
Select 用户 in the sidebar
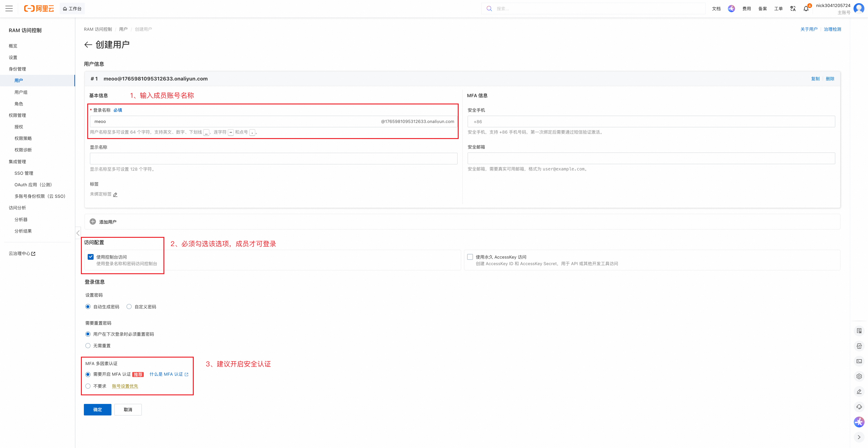37,80
